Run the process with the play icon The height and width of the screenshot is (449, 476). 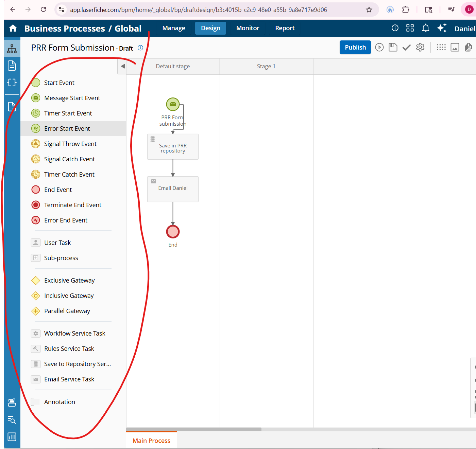379,47
